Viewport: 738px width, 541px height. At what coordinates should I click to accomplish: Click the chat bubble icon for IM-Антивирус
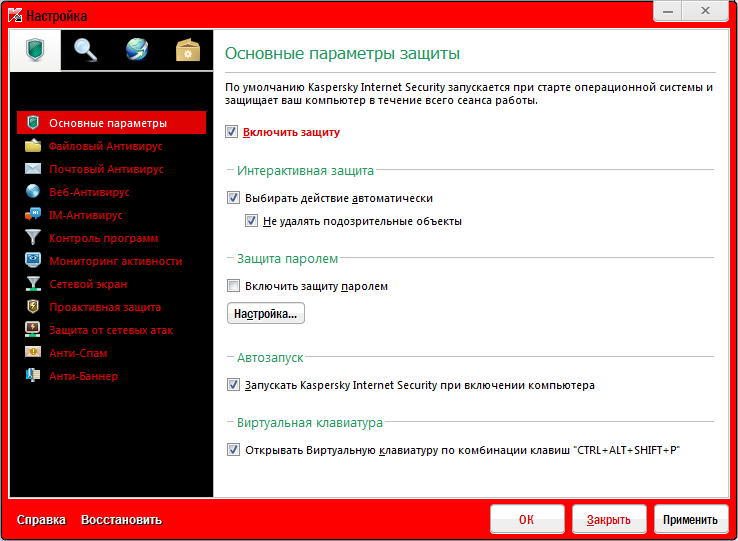tap(33, 215)
